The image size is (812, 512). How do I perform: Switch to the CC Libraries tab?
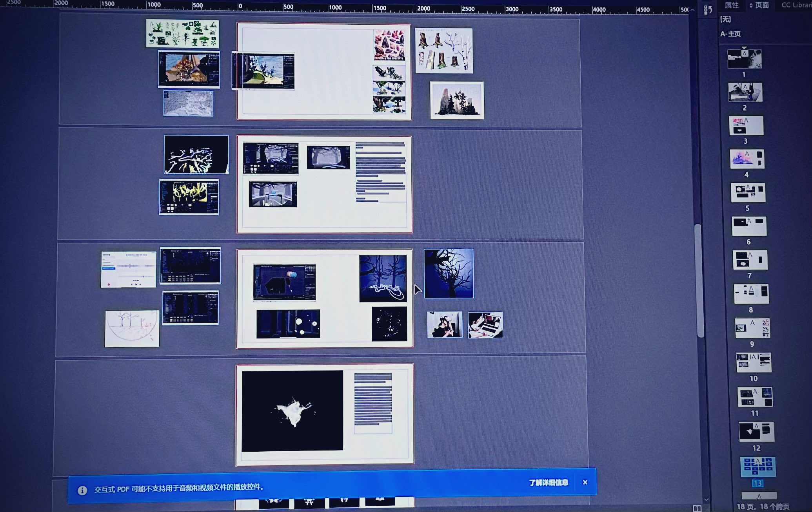point(796,5)
